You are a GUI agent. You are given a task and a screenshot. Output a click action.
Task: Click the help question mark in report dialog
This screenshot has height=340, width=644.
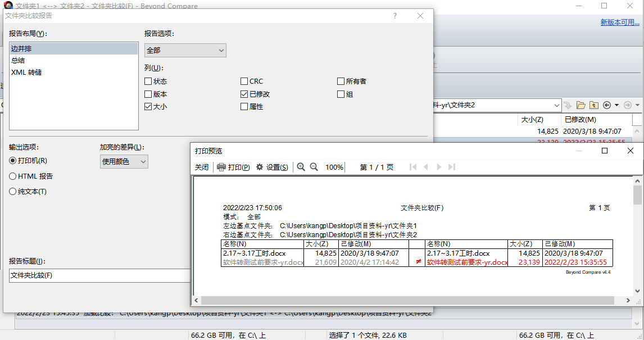394,16
